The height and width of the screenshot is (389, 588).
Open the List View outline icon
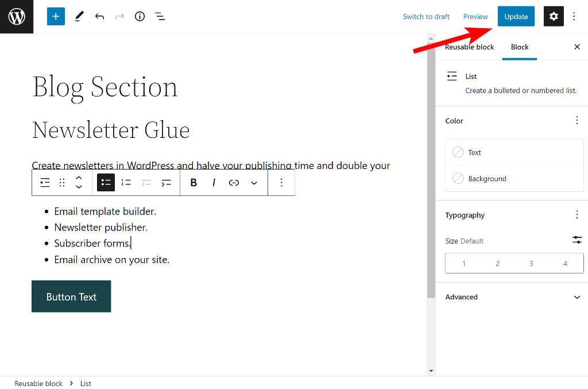(160, 16)
